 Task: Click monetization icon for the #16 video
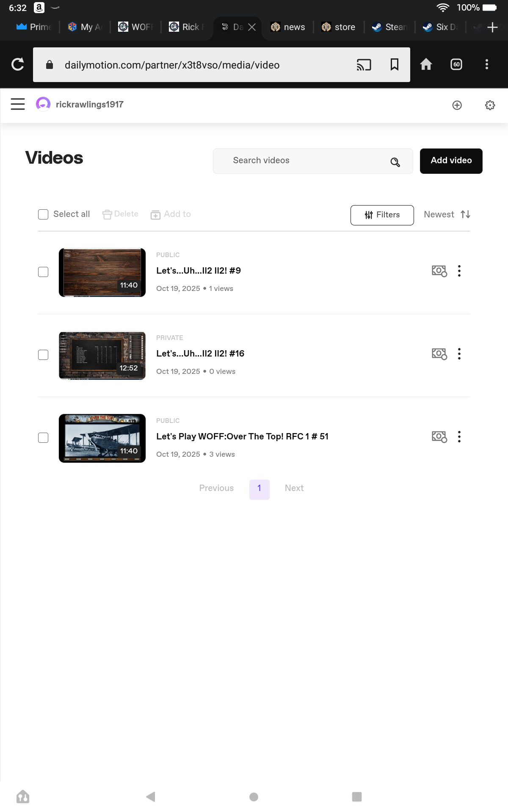click(439, 354)
